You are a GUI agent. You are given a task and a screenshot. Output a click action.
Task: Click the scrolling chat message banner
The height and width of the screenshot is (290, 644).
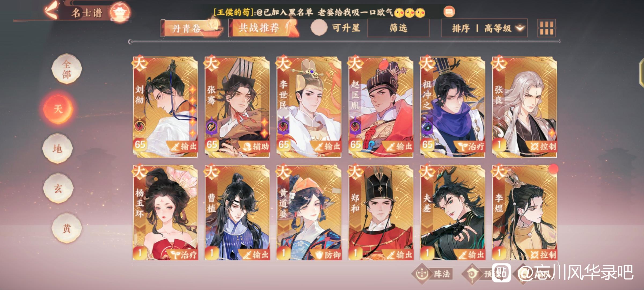tap(319, 12)
